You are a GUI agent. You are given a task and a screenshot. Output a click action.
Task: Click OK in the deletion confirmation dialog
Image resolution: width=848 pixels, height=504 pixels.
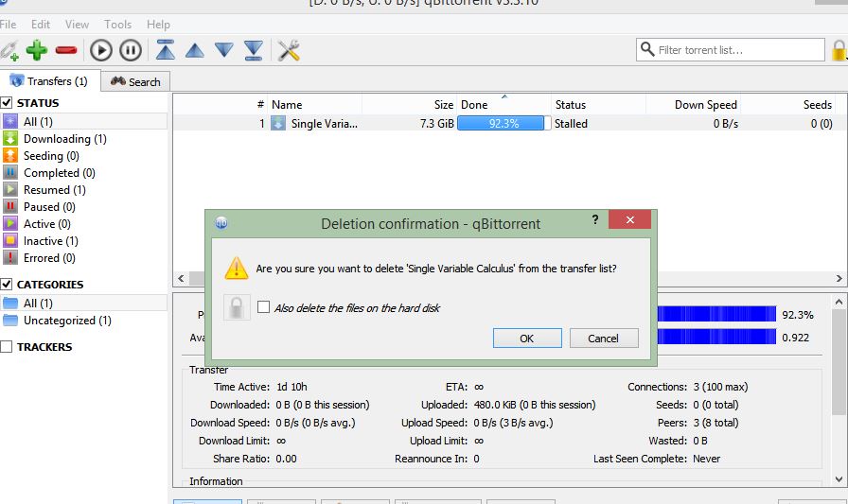527,339
